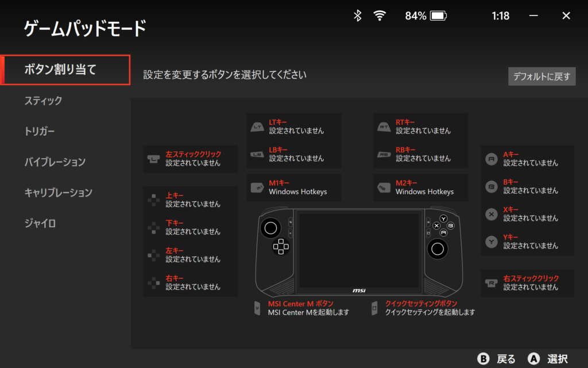The height and width of the screenshot is (368, 588).
Task: Select the RB bumper icon
Action: pyautogui.click(x=384, y=154)
